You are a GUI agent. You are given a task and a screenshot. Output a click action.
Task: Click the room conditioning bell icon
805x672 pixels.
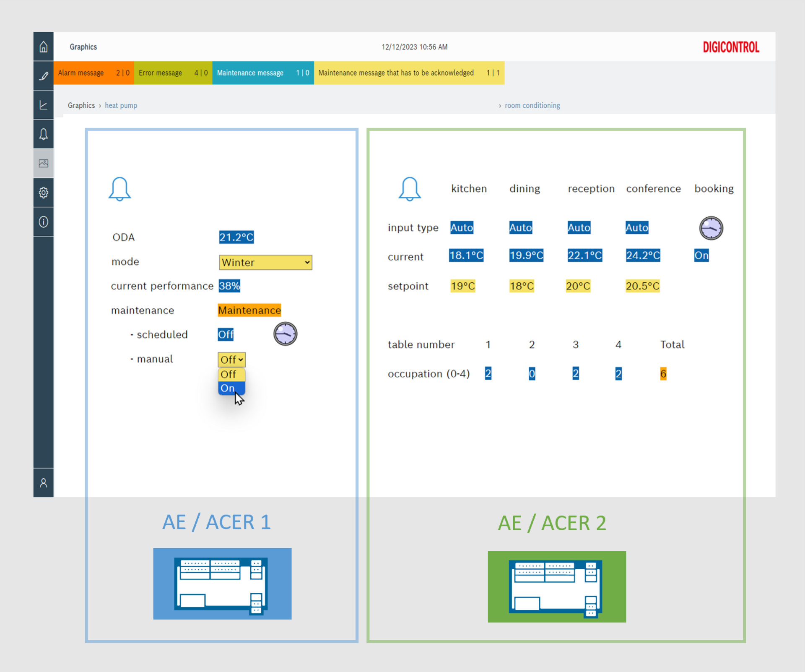coord(409,189)
